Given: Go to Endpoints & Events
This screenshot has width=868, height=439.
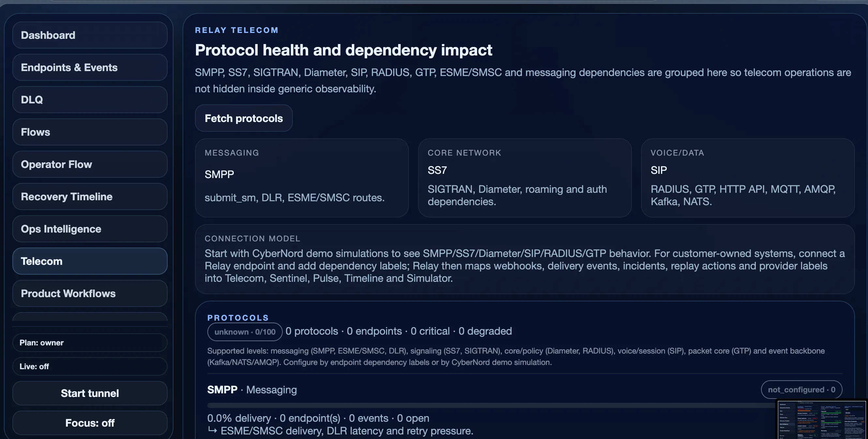Looking at the screenshot, I should [x=90, y=68].
